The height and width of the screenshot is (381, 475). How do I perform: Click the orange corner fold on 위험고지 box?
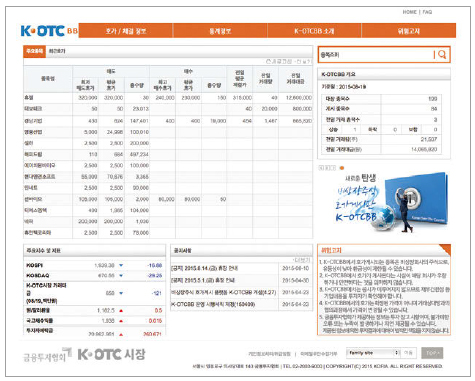pos(445,250)
